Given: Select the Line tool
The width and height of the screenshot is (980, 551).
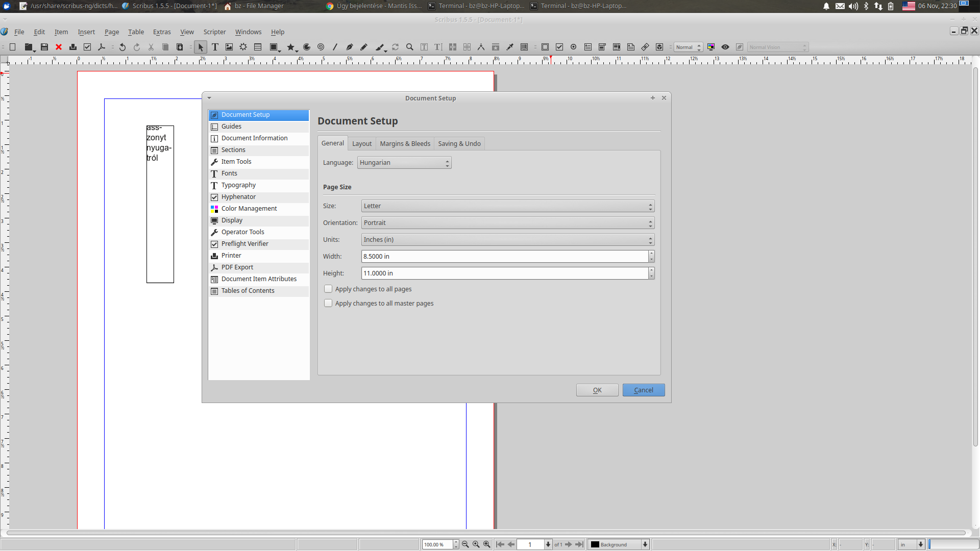Looking at the screenshot, I should tap(335, 47).
